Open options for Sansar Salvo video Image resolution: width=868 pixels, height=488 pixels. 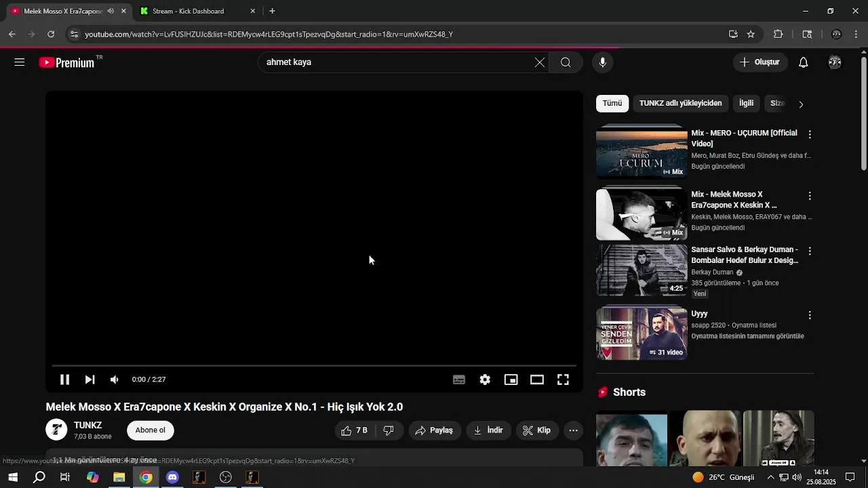point(809,251)
